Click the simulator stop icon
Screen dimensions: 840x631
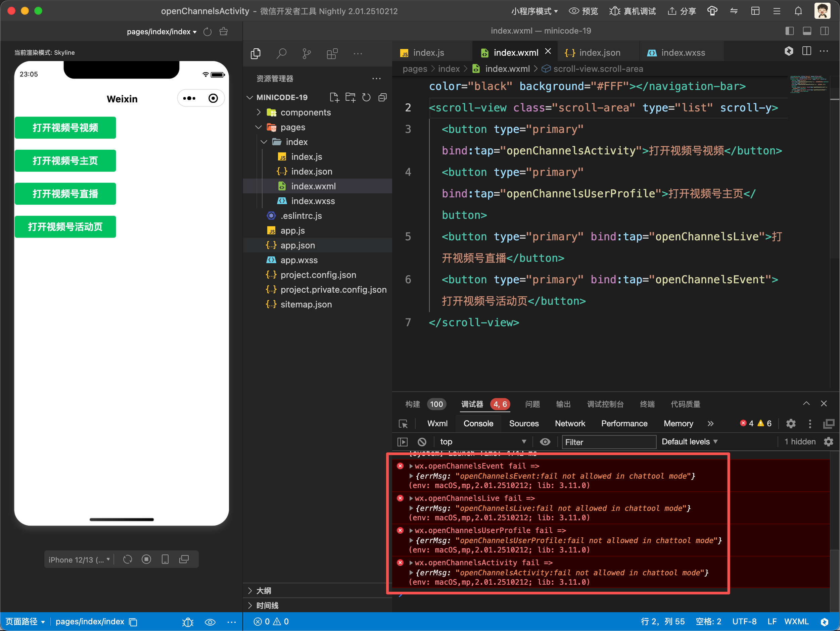[146, 559]
